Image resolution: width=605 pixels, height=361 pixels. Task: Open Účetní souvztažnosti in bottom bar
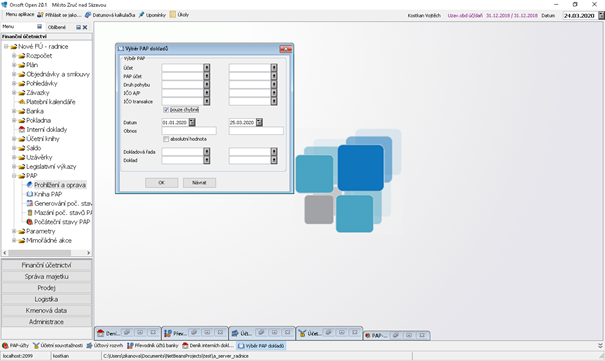pos(58,346)
